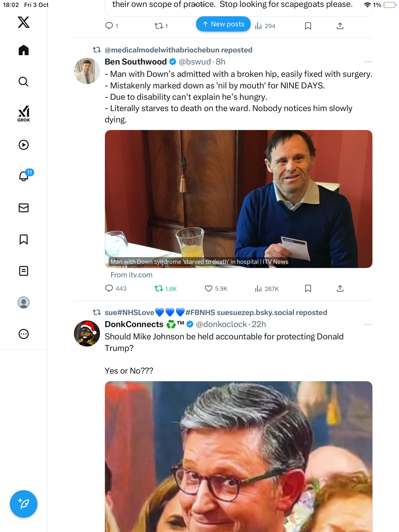Open the More circle menu
The width and height of the screenshot is (399, 532).
24,334
